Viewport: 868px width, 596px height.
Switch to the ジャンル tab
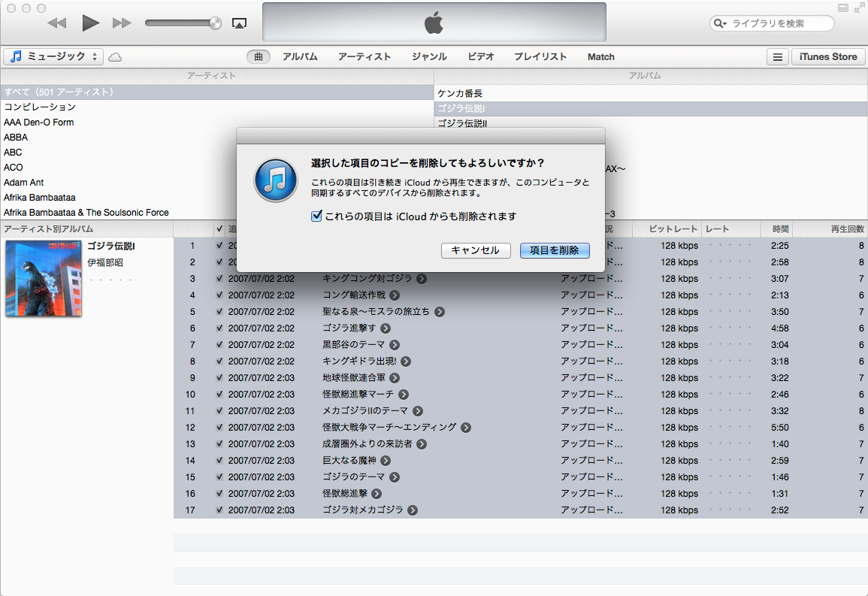click(x=429, y=56)
